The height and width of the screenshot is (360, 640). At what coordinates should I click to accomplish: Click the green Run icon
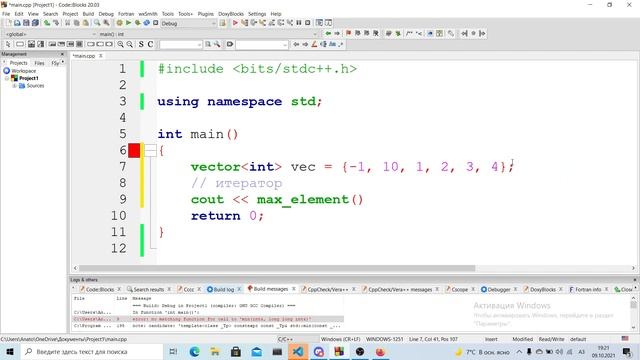tap(129, 23)
